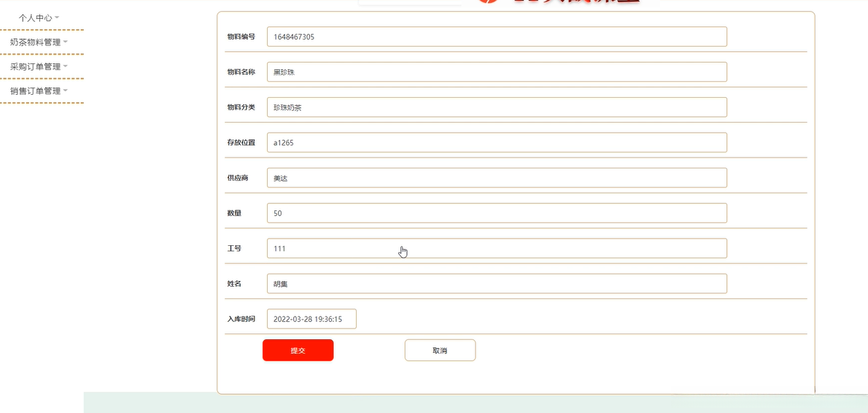Focus the 姓名 field containing 胡集
Viewport: 868px width, 413px height.
(x=497, y=284)
